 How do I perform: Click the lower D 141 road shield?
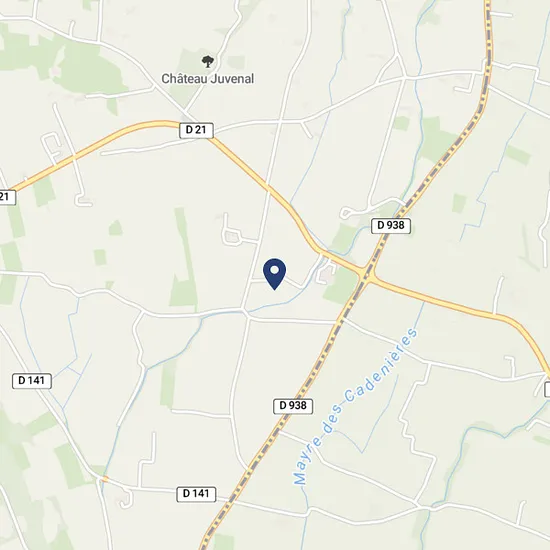[196, 494]
